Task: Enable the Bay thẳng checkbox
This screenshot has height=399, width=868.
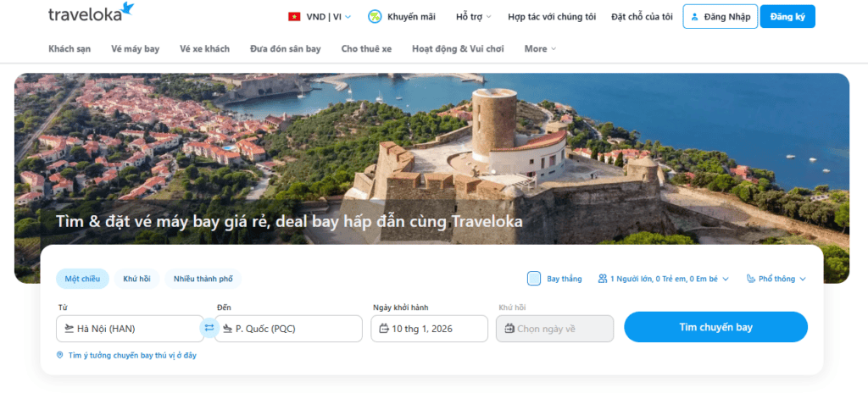Action: (x=534, y=279)
